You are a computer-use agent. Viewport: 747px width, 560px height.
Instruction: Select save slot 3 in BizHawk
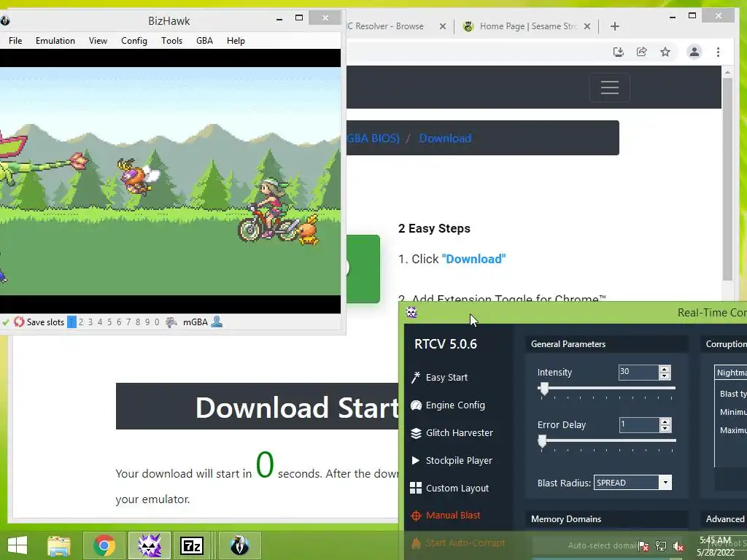[90, 322]
